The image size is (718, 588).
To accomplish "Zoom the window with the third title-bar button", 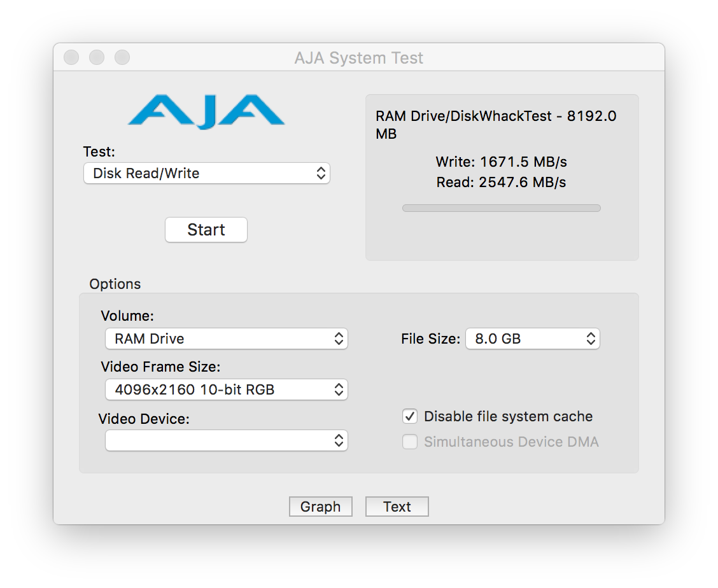I will click(122, 58).
